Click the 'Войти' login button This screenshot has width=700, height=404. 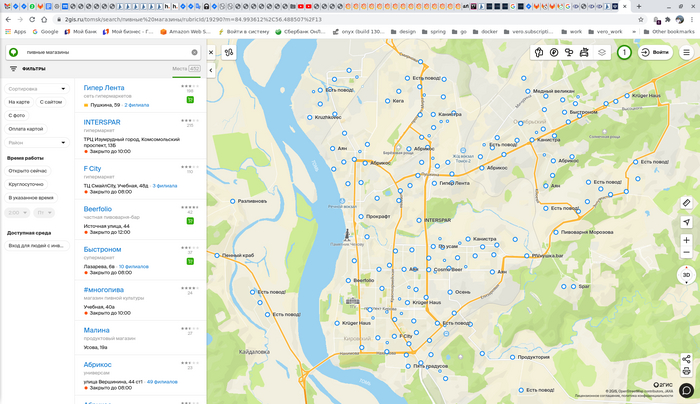click(655, 52)
